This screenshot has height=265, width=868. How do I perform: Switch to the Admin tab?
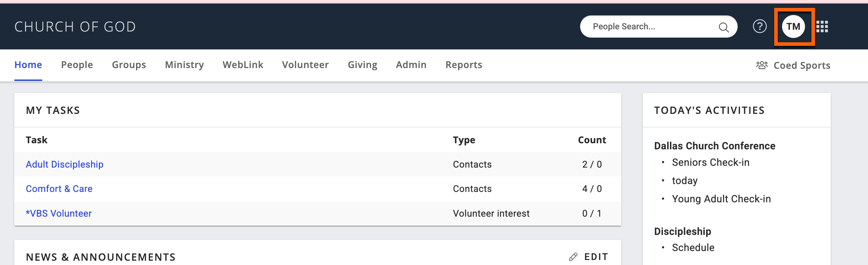411,65
